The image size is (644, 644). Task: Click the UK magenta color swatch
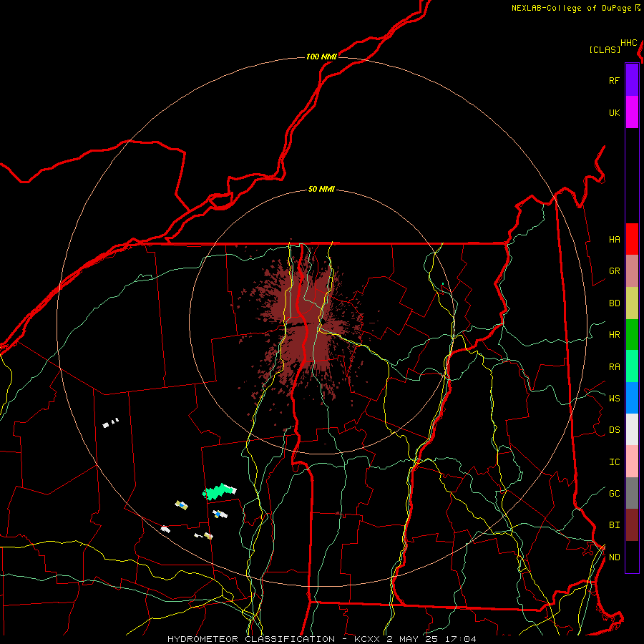click(632, 112)
